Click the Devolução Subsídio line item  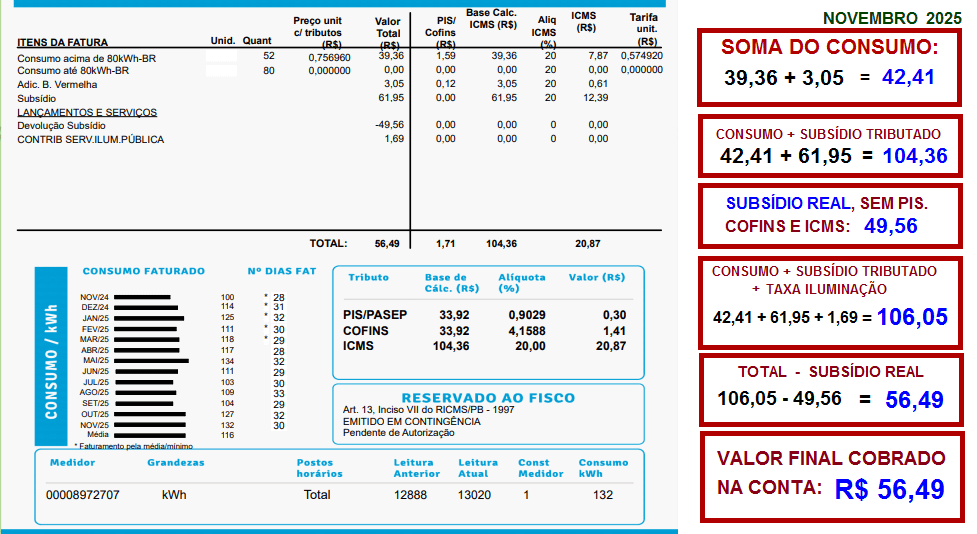click(61, 125)
